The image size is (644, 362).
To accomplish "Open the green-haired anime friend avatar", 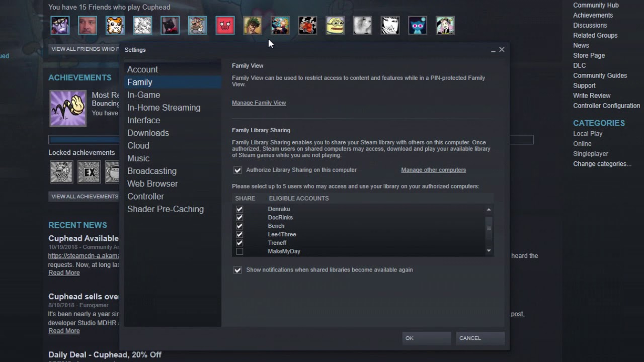I will tap(253, 26).
